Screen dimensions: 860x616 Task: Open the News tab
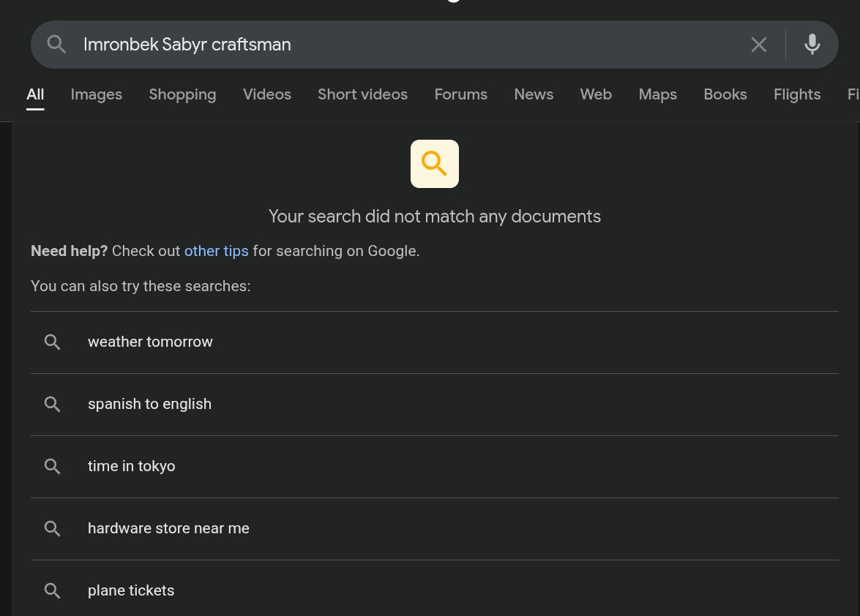click(x=534, y=94)
